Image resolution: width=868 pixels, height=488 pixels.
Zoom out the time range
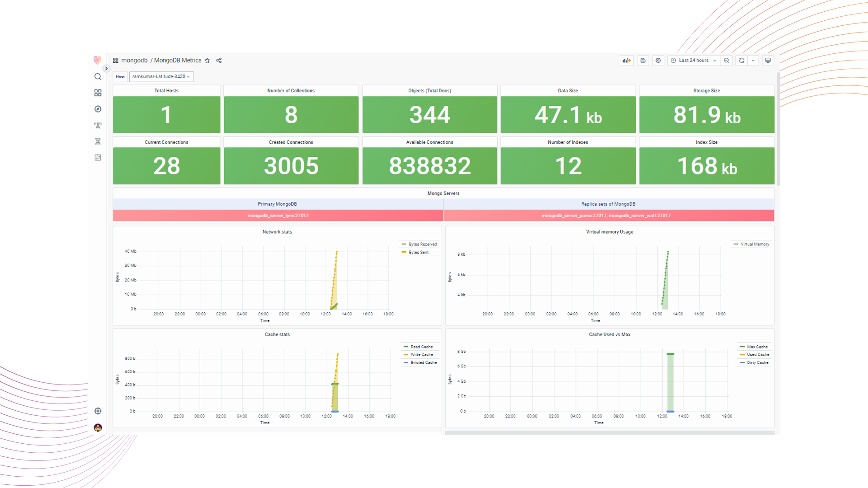point(726,61)
